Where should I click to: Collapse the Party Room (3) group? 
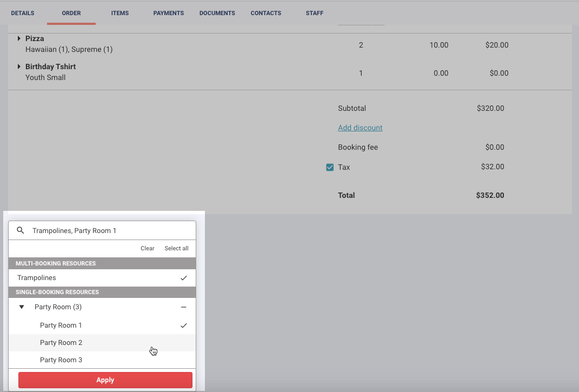coord(22,307)
